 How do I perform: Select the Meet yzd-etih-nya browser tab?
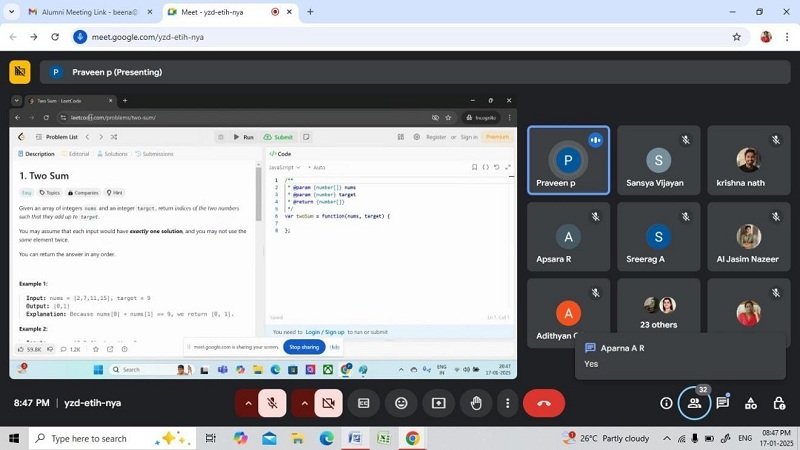click(231, 12)
